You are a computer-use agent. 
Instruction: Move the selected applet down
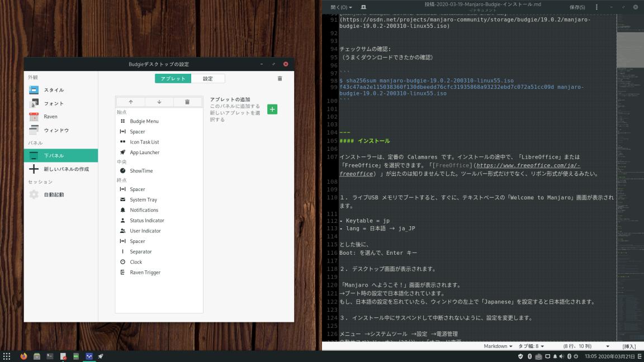click(159, 102)
